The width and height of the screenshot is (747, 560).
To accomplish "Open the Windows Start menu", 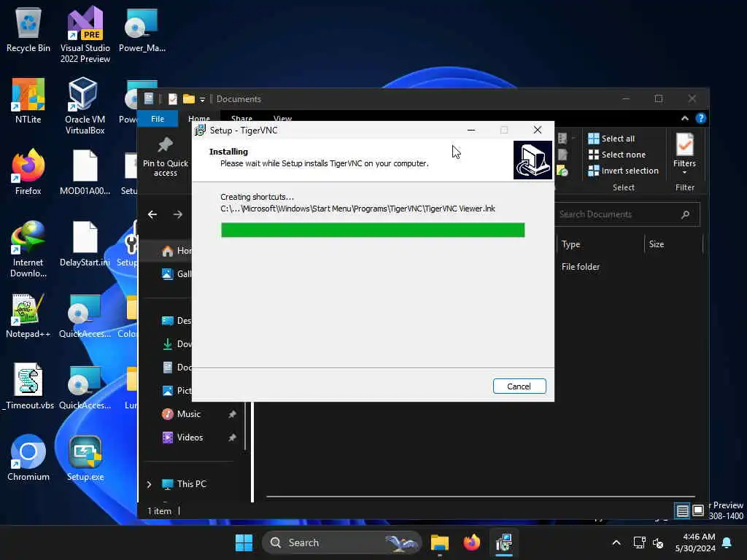I will (x=244, y=542).
